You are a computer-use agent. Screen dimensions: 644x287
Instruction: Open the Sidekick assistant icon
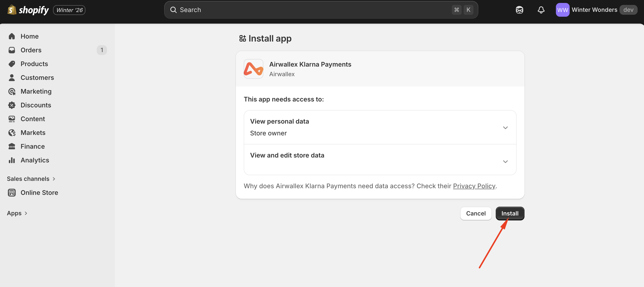(x=519, y=10)
